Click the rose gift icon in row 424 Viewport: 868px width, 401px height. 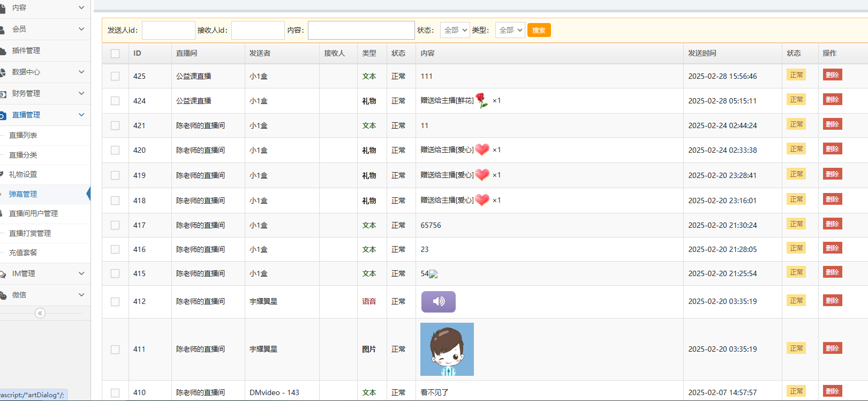(481, 100)
